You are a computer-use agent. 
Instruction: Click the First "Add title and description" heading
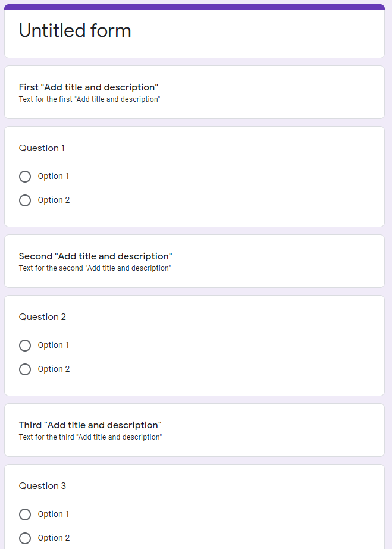pos(88,87)
